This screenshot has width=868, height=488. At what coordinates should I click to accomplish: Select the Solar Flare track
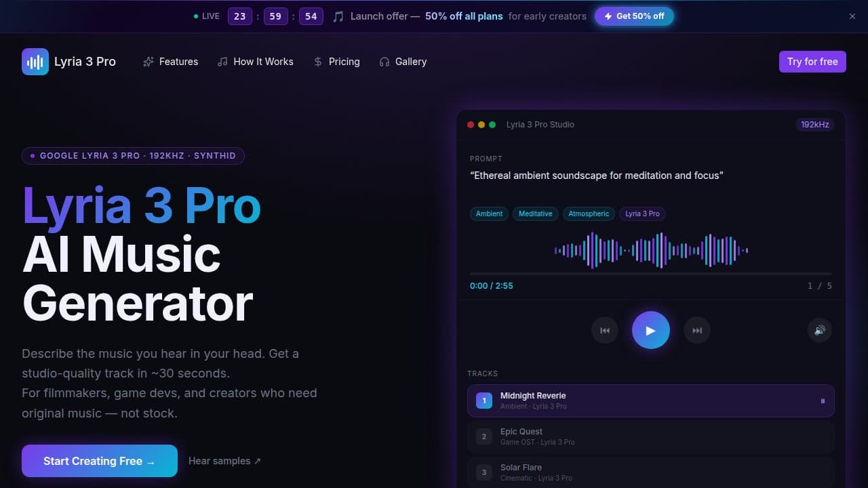(651, 472)
